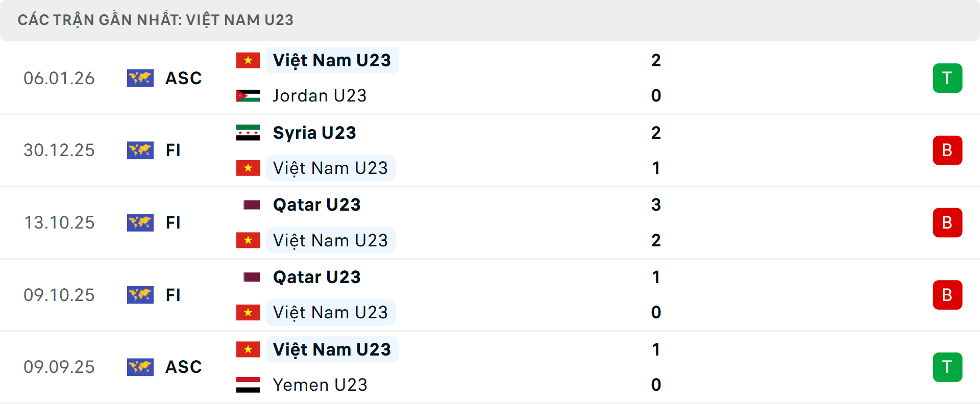Click the header CÁC TRẬN GẦN NHẤT: VIỆT NAM U23
The height and width of the screenshot is (404, 980).
point(156,20)
